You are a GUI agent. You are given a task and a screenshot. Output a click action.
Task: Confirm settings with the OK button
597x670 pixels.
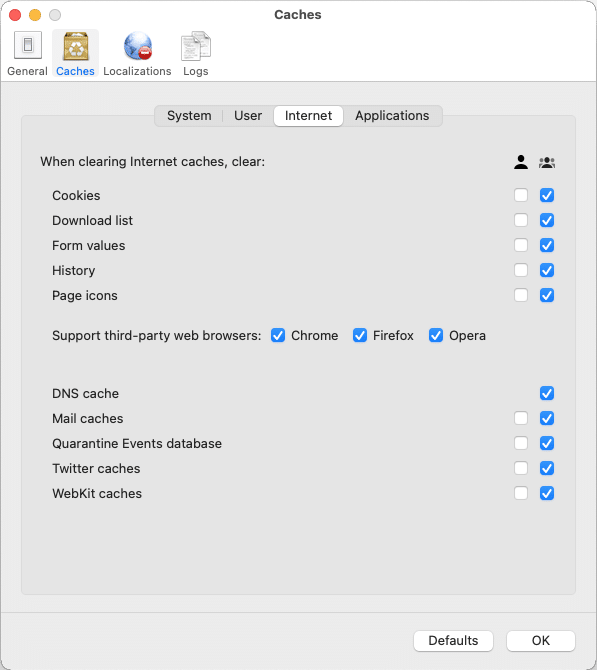[x=541, y=641]
